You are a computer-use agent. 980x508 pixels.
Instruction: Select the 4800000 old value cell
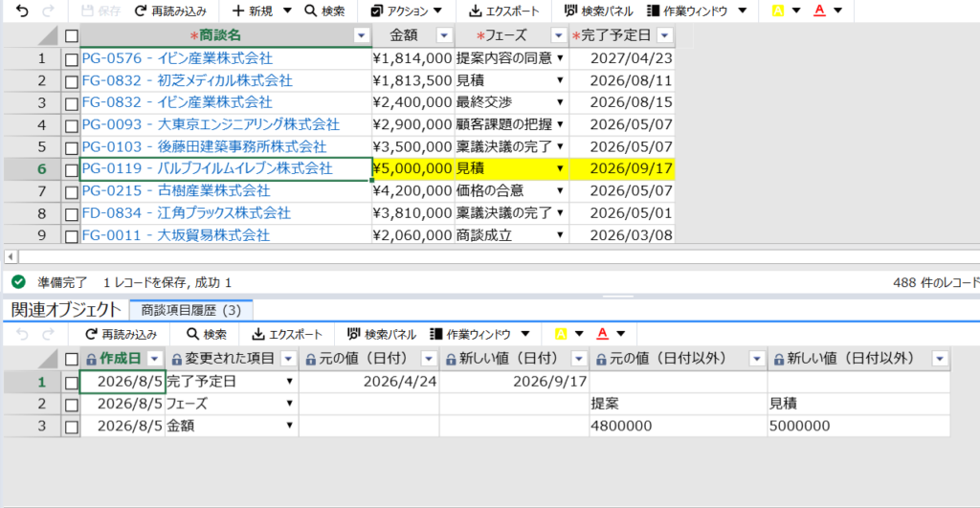(x=679, y=426)
